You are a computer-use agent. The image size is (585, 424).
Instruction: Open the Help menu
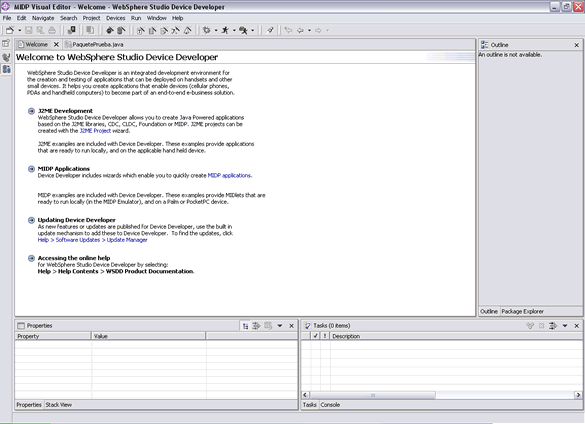point(178,18)
